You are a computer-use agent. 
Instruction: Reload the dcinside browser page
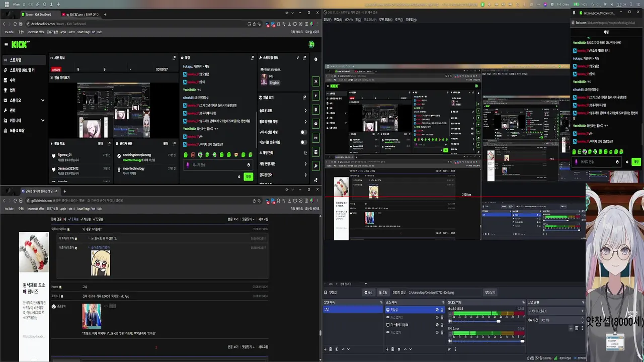point(15,201)
